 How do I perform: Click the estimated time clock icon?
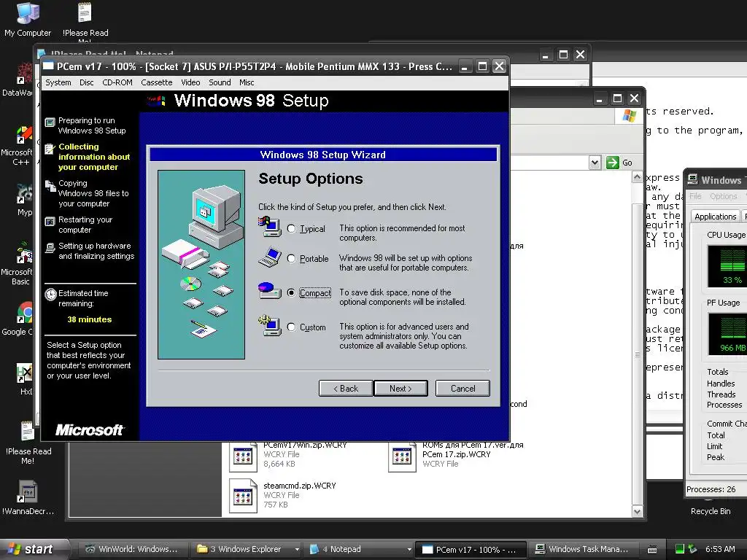(50, 295)
